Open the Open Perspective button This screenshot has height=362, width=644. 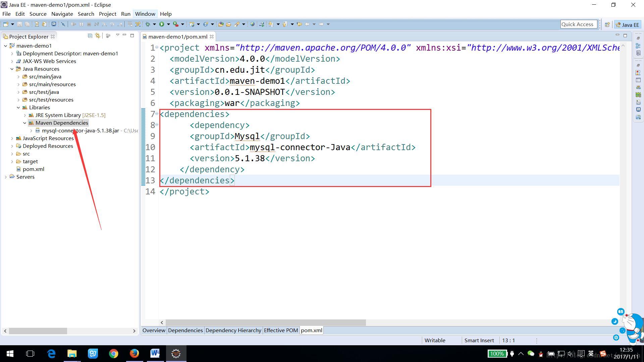tap(607, 24)
